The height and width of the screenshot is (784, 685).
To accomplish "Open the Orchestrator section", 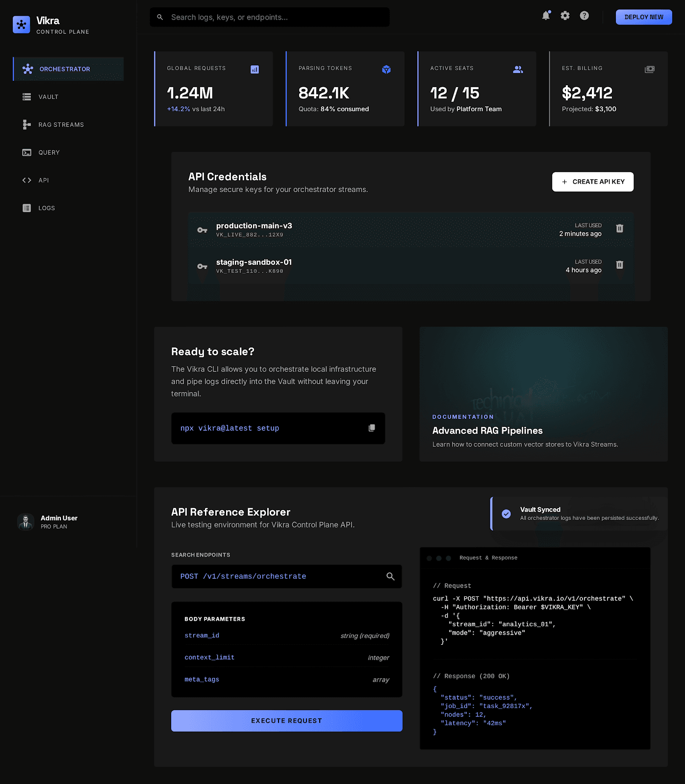I will [x=68, y=69].
